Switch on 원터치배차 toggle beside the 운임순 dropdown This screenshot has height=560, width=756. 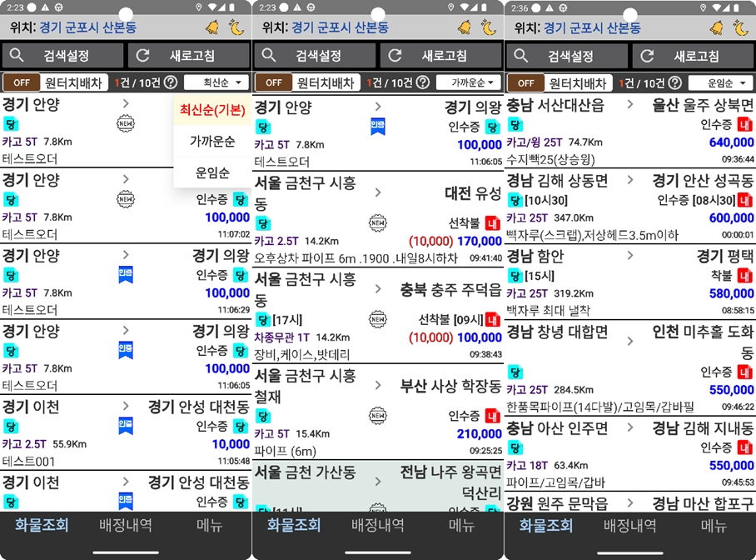(525, 82)
